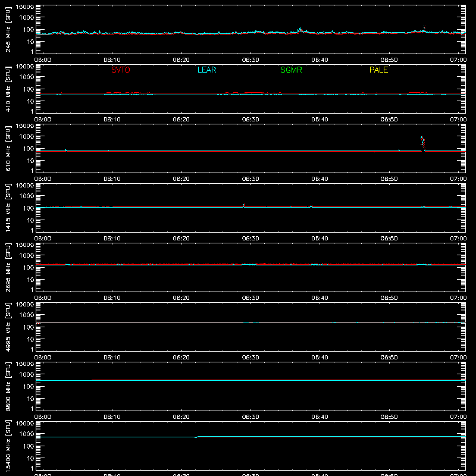Click the burst spike in the 610 MHz plot
This screenshot has height=476, width=476.
point(422,143)
